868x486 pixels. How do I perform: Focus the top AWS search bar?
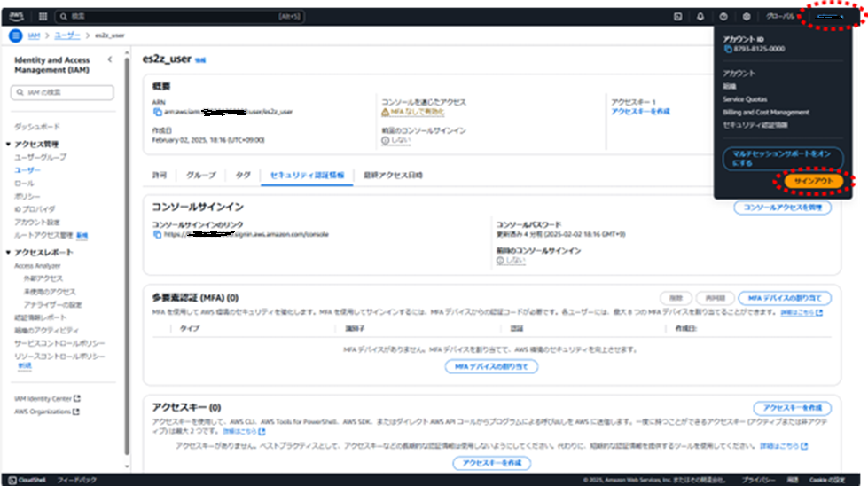[179, 17]
